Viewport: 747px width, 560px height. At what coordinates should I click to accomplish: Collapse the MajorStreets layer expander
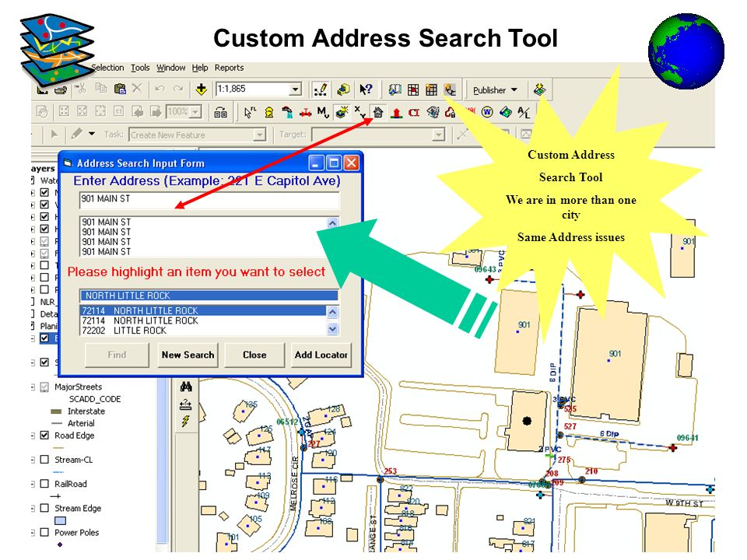pyautogui.click(x=33, y=387)
